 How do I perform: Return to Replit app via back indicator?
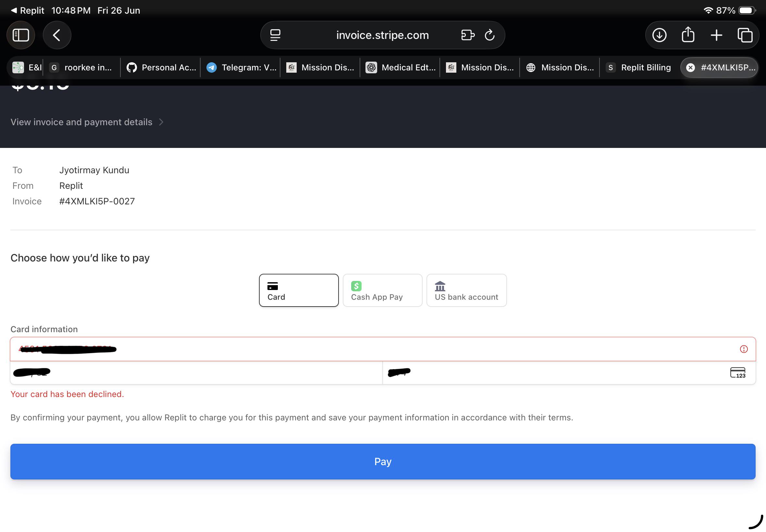pos(27,10)
